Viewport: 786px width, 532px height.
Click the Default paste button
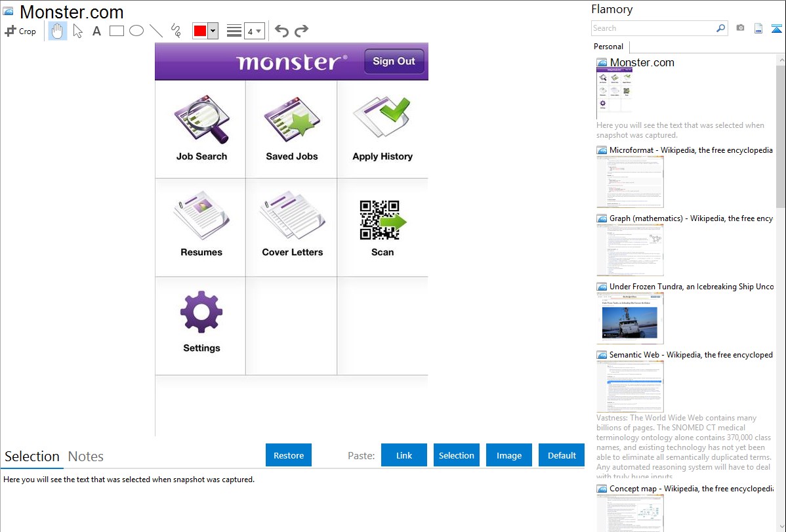[x=562, y=455]
